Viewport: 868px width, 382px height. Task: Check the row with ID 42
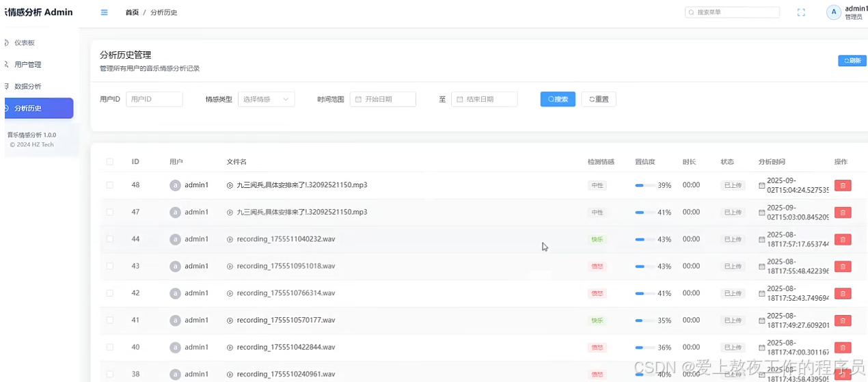[x=109, y=293]
